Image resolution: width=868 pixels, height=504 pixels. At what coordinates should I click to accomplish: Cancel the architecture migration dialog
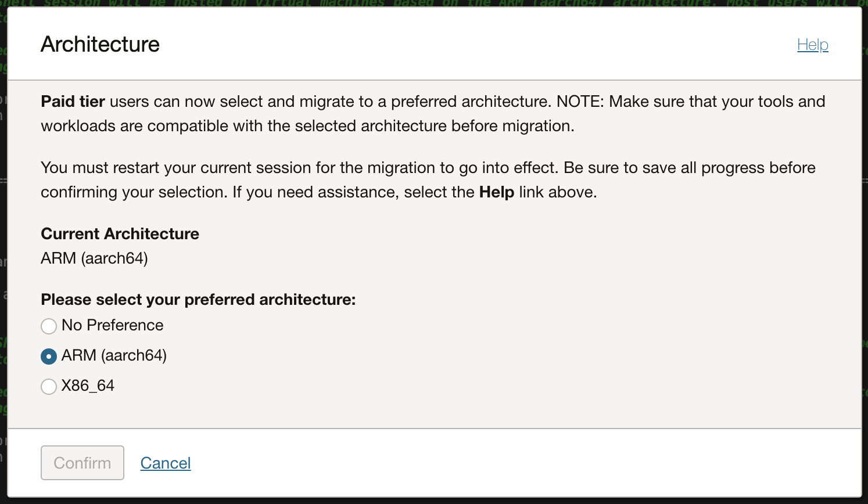point(165,463)
